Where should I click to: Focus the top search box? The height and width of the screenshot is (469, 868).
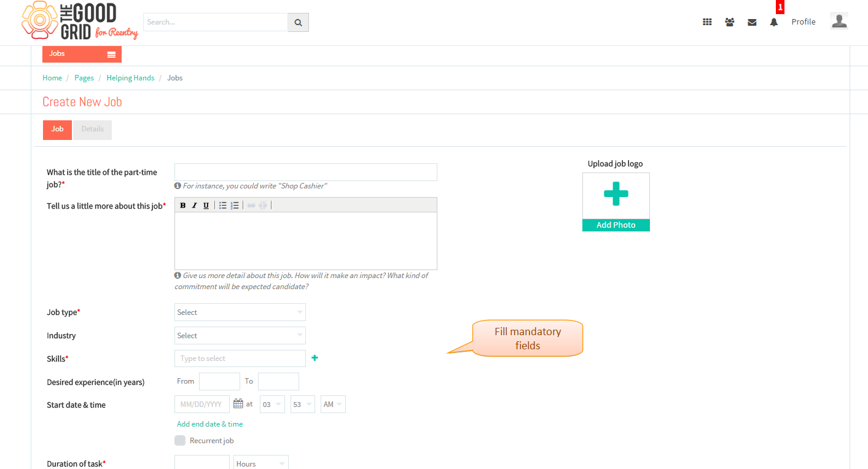pyautogui.click(x=216, y=22)
